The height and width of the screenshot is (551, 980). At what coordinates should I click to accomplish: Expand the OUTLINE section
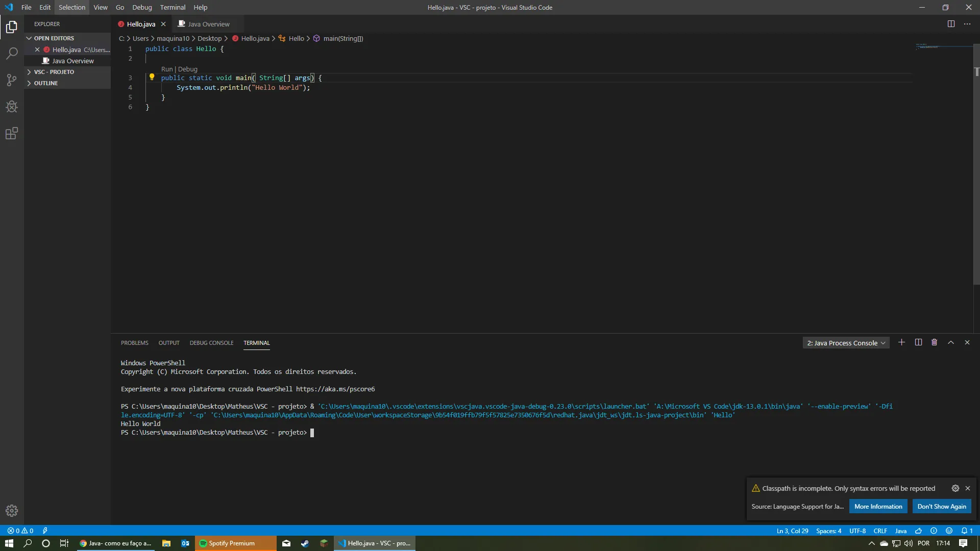coord(46,83)
